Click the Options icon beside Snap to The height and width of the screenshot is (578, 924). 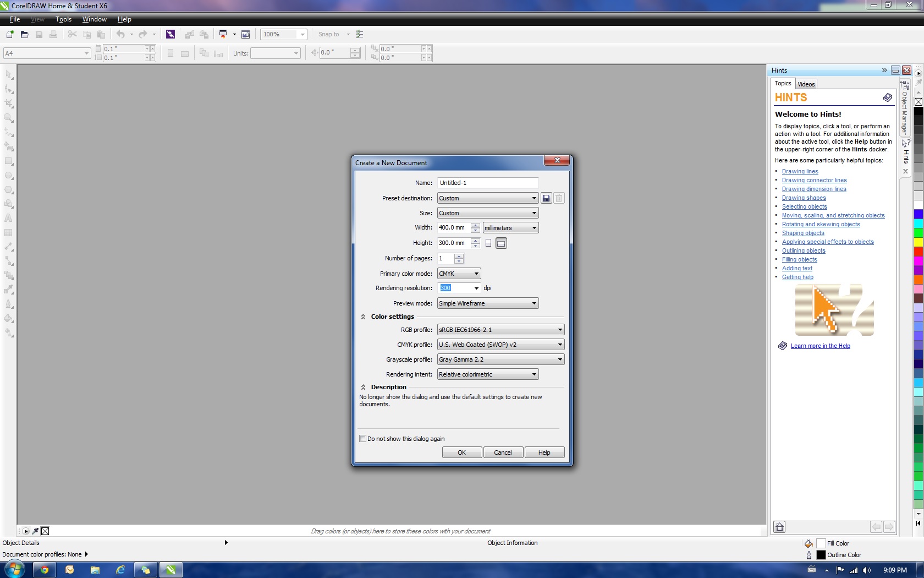(x=360, y=34)
